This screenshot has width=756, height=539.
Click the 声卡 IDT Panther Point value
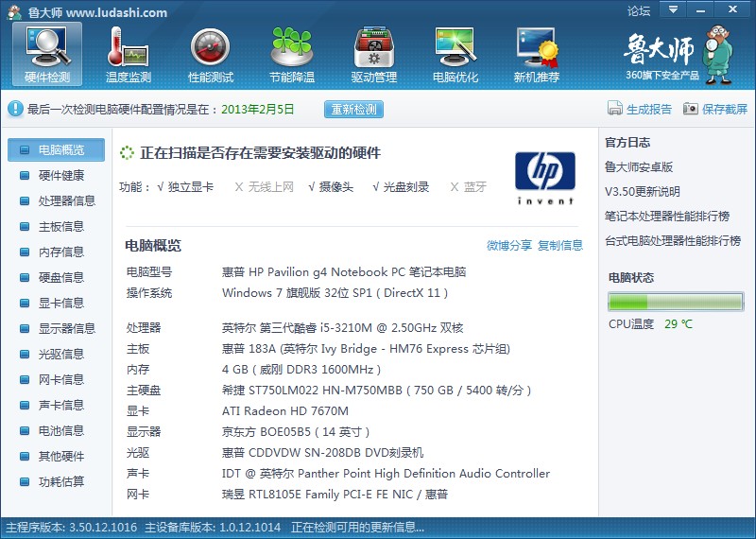[386, 474]
